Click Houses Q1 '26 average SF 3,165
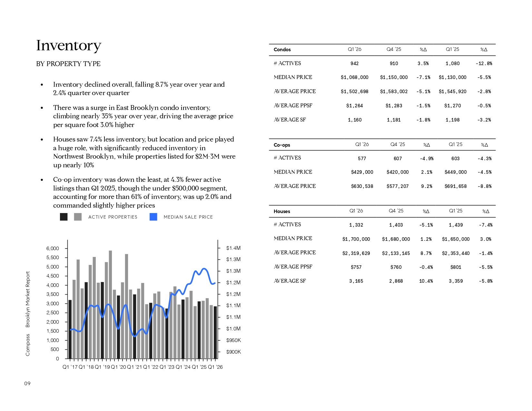 356,281
